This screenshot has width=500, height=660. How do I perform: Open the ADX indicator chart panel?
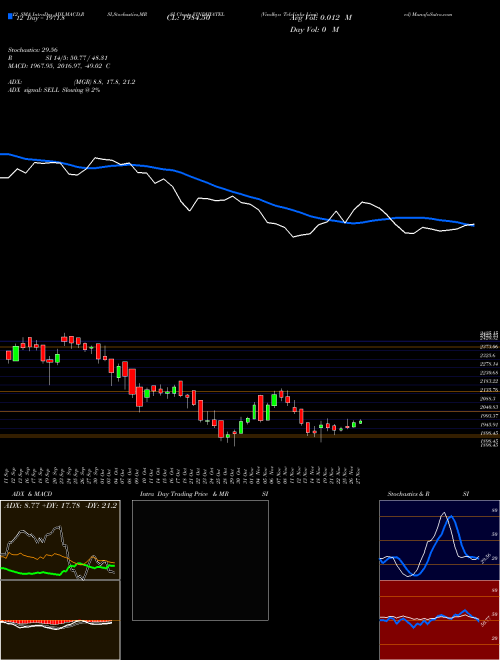click(x=60, y=540)
